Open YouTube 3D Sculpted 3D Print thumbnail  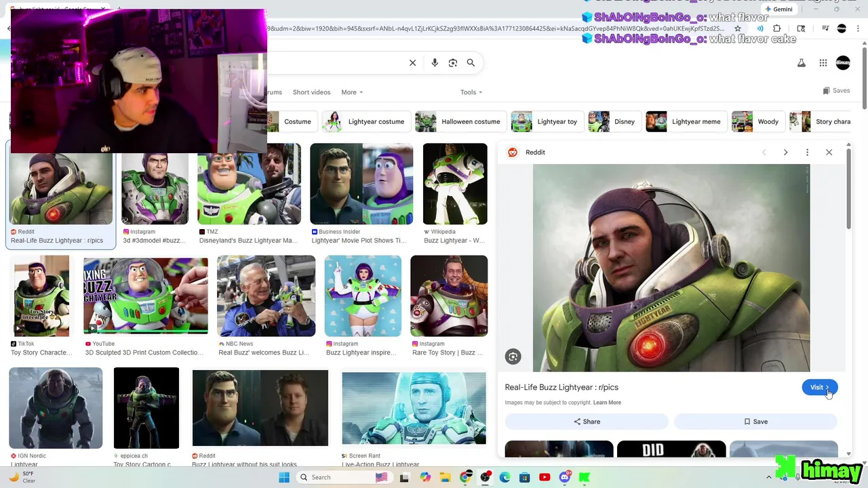[146, 296]
